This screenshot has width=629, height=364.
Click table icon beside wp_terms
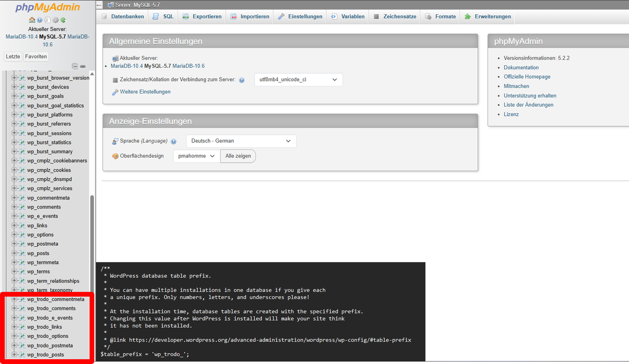coord(22,272)
